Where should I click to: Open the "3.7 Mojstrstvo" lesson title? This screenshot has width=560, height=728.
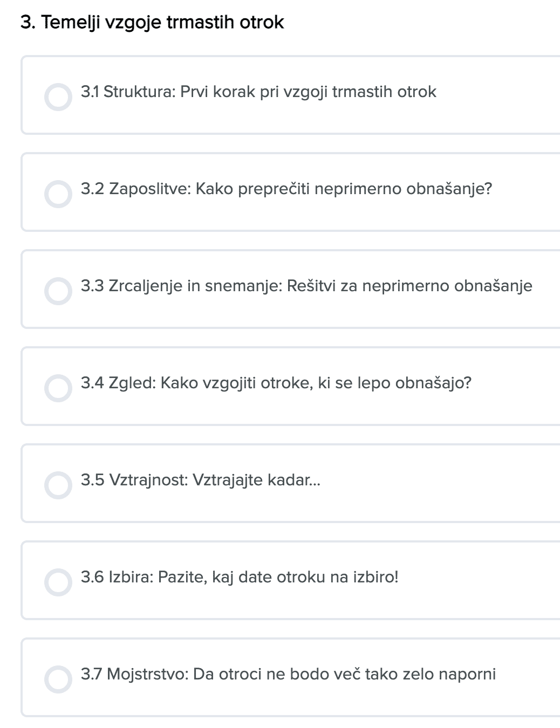coord(288,674)
